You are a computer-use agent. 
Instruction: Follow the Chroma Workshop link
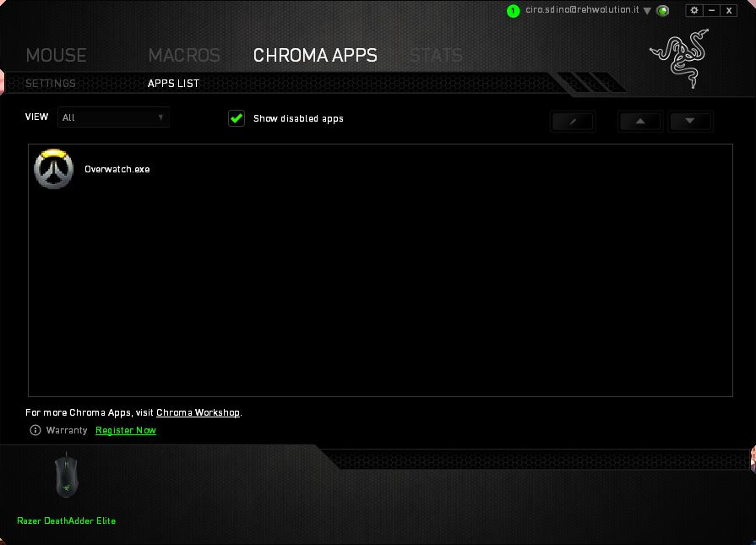(x=198, y=412)
